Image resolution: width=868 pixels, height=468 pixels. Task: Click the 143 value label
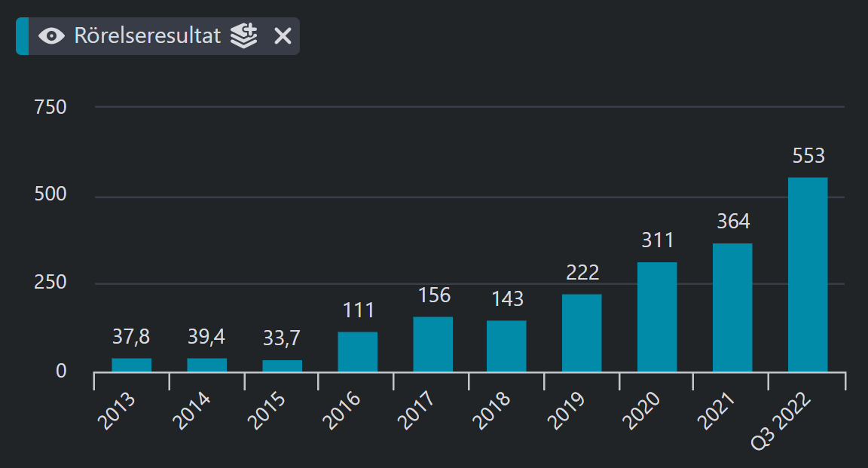tap(508, 299)
